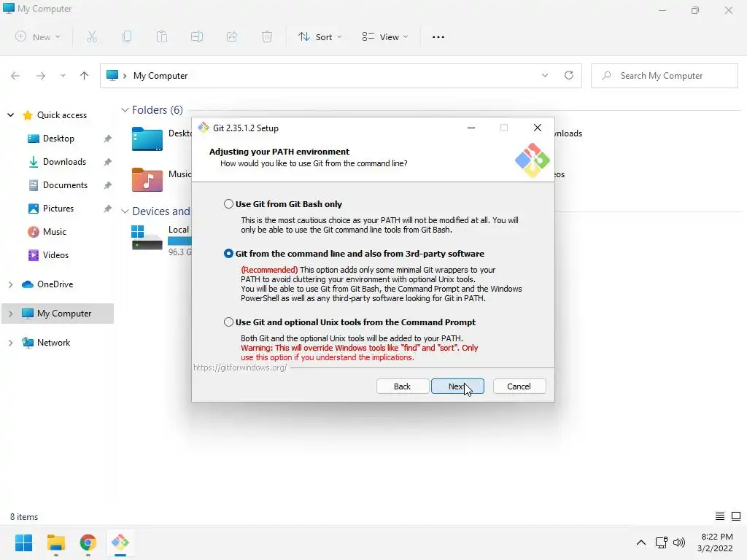Select the Music folder icon
747x560 pixels.
pyautogui.click(x=147, y=179)
